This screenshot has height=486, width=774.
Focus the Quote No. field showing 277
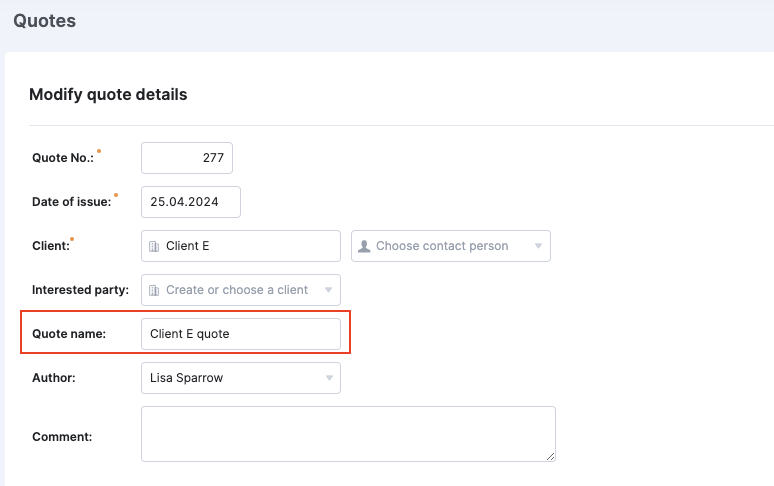(x=187, y=158)
